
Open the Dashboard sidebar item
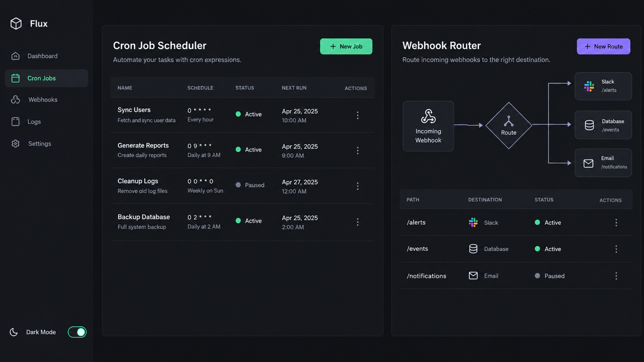pyautogui.click(x=46, y=56)
